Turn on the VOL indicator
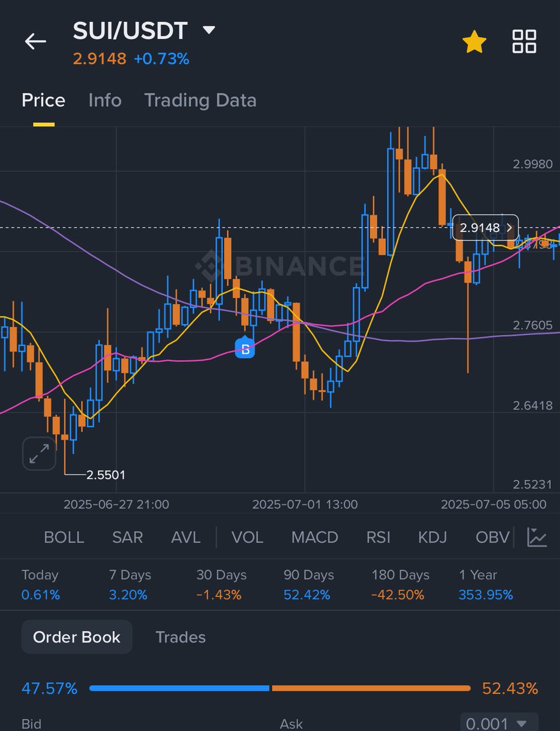Screen dimensions: 560x731 (248, 537)
